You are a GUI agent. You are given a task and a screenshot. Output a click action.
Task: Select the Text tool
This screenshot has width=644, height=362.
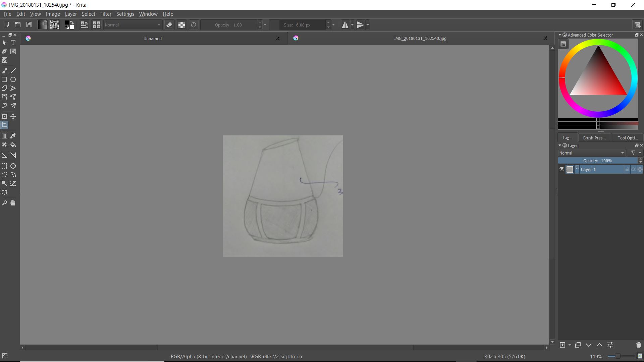tap(13, 43)
